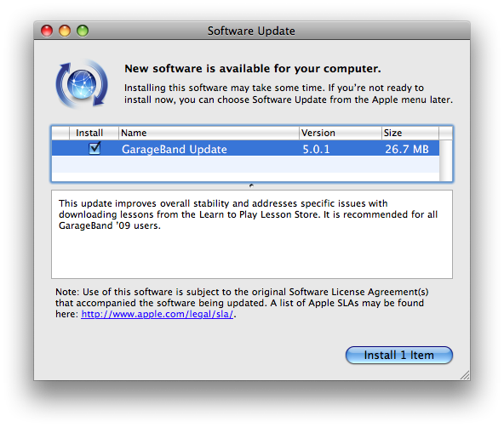
Task: Open the apple.com/legal/sla link
Action: pyautogui.click(x=157, y=314)
